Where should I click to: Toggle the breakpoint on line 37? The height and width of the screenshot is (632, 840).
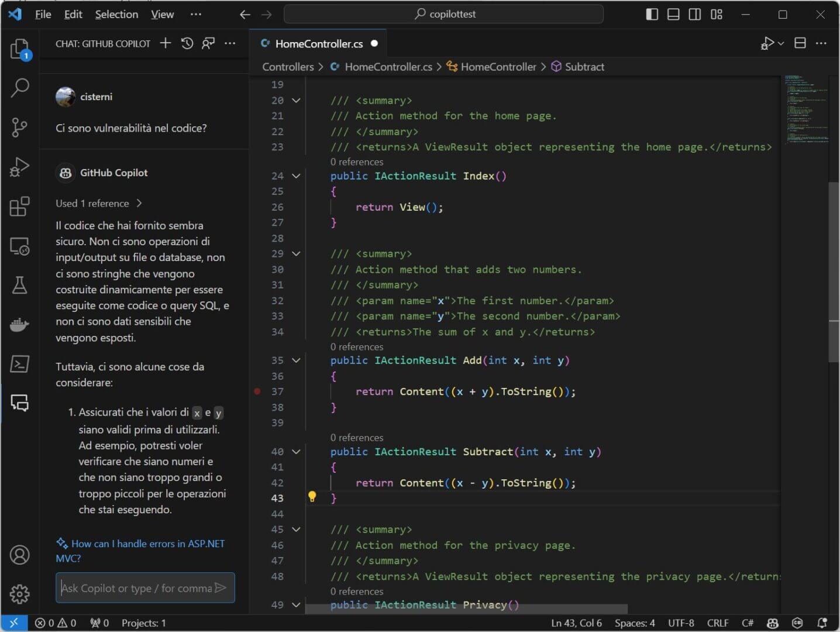tap(257, 391)
